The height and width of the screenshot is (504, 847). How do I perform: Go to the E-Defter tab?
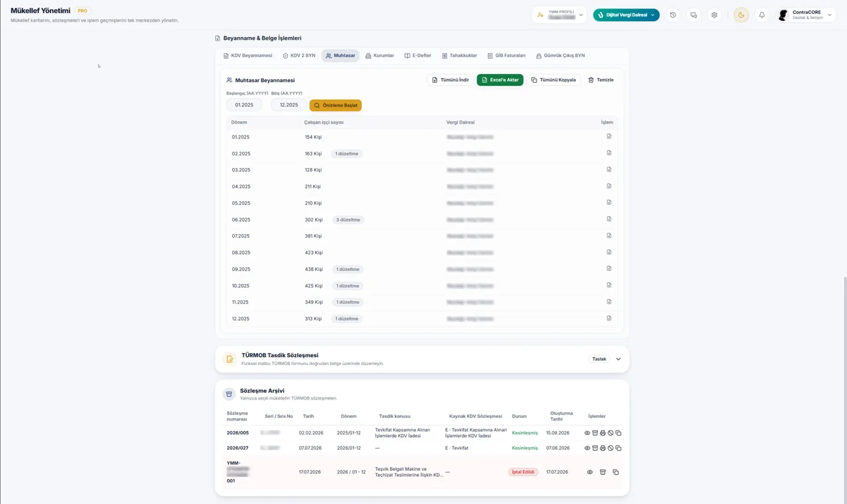click(x=418, y=56)
